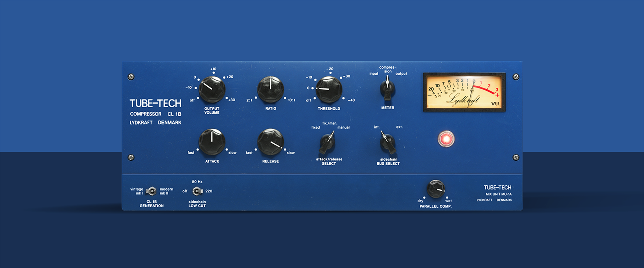Screen dimensions: 644x268
Task: Click the large TUBE-TECH logo on the left
Action: click(x=155, y=103)
